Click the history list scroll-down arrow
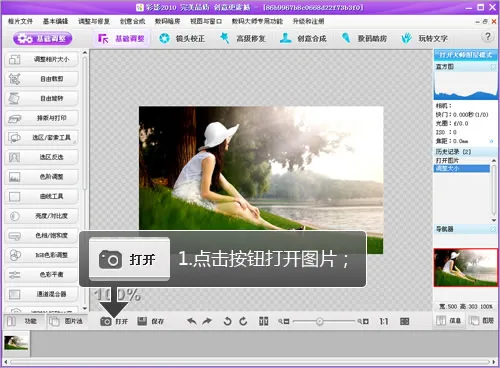 pos(494,221)
